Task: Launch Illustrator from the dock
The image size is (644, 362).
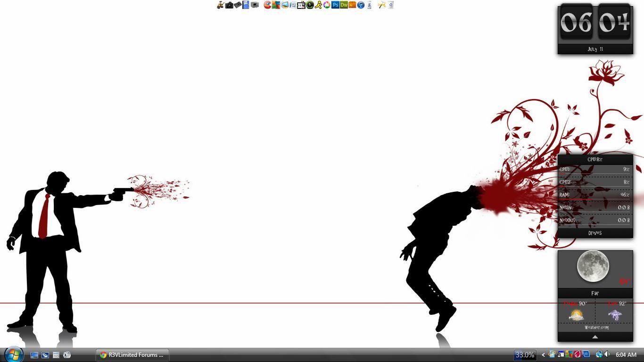Action: coord(352,5)
